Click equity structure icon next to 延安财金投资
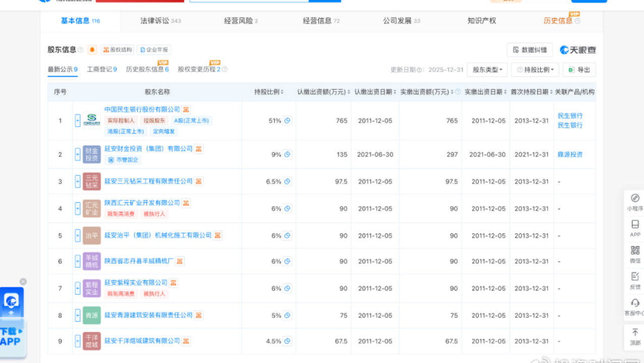 [199, 149]
